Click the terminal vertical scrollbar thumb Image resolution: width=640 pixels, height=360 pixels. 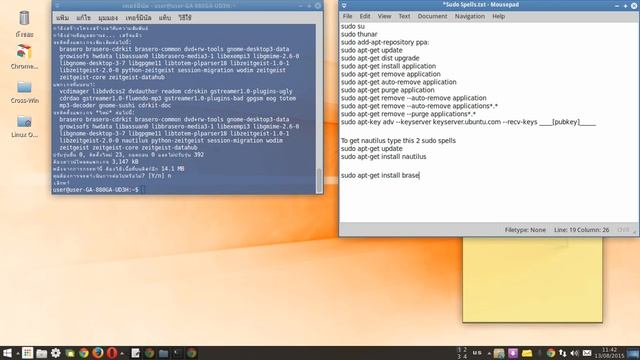[x=319, y=180]
